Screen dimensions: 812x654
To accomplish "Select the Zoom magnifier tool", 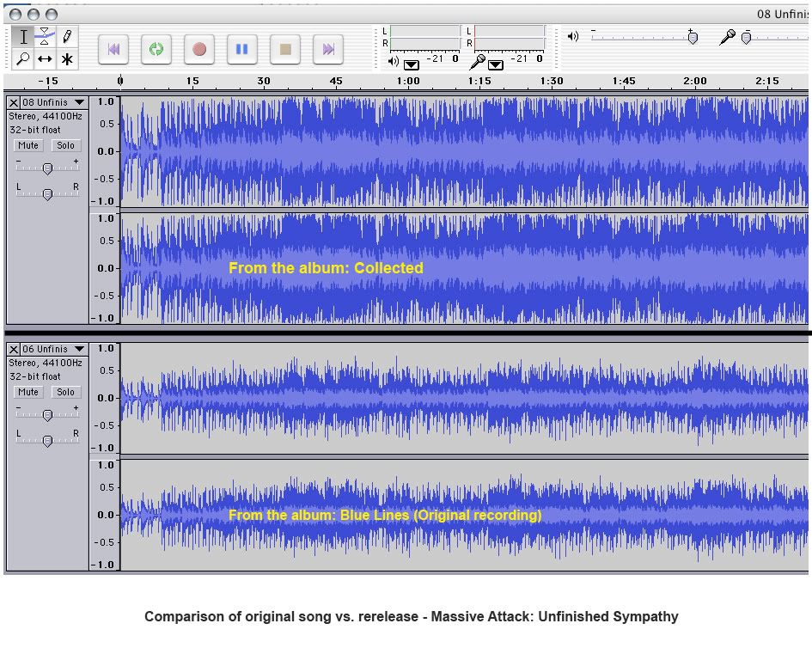I will (23, 59).
